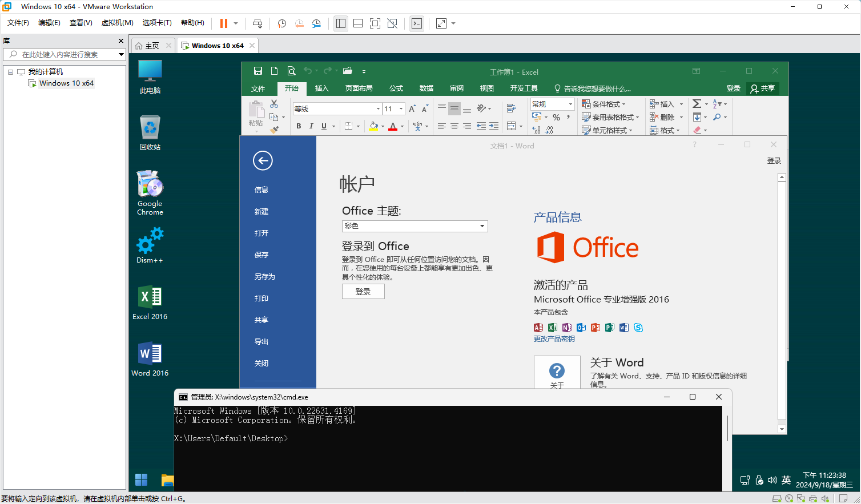861x504 pixels.
Task: Open the 虚拟机(M) menu
Action: point(117,23)
